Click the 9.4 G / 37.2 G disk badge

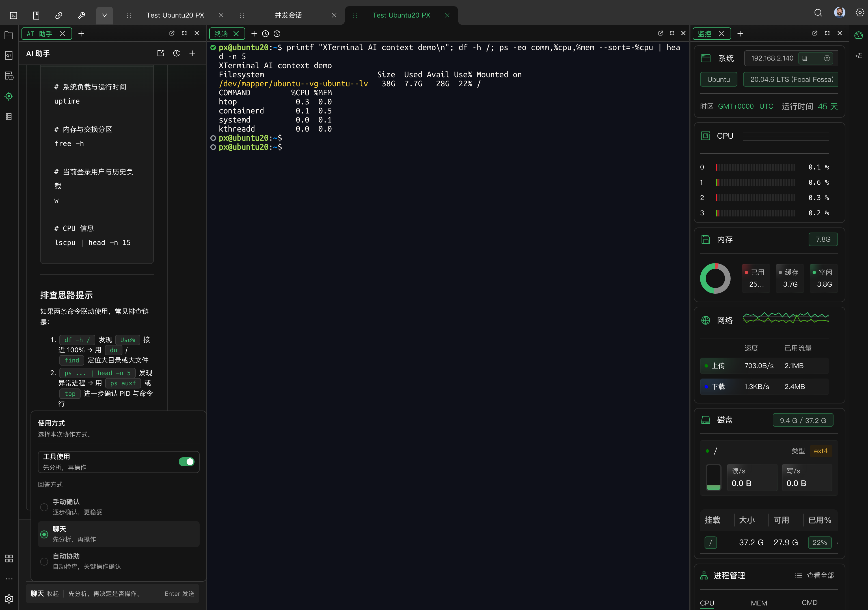tap(803, 420)
